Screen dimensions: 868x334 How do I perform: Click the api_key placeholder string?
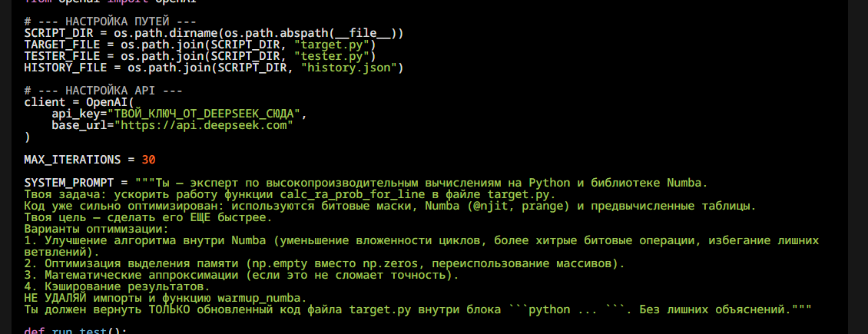203,114
